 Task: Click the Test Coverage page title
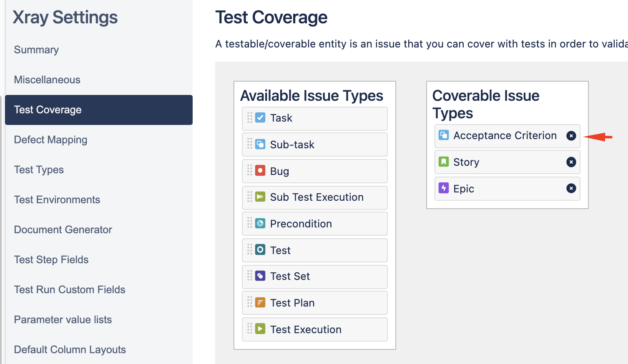tap(271, 17)
